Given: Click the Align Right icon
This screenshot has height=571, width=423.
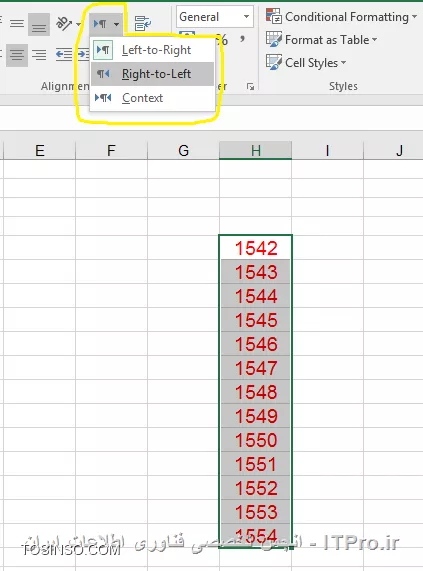Looking at the screenshot, I should click(x=39, y=55).
